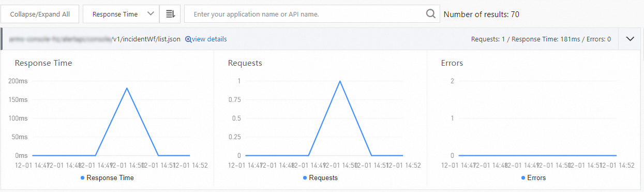The height and width of the screenshot is (192, 644).
Task: Click the Requests legend item
Action: [x=320, y=178]
